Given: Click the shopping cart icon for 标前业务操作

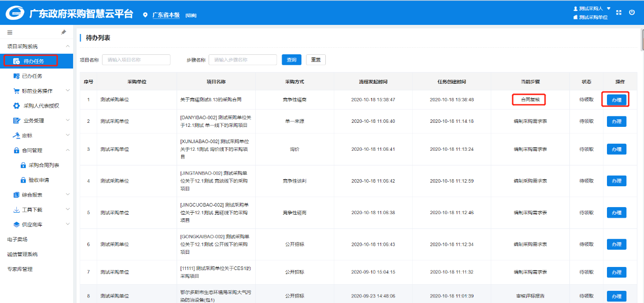Looking at the screenshot, I should click(16, 91).
